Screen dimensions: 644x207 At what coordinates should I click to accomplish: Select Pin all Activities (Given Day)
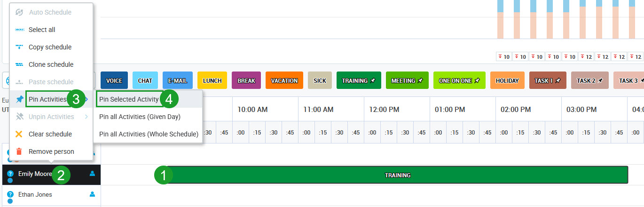(x=140, y=117)
